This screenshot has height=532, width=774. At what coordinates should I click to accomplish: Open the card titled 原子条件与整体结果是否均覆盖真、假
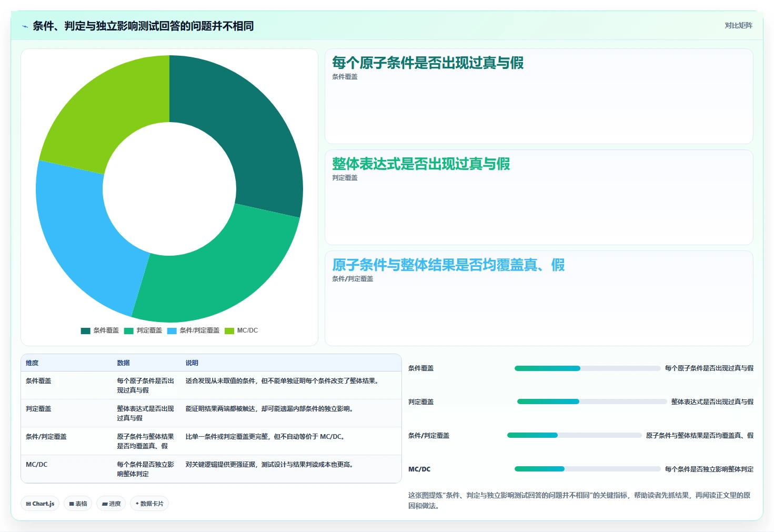539,298
